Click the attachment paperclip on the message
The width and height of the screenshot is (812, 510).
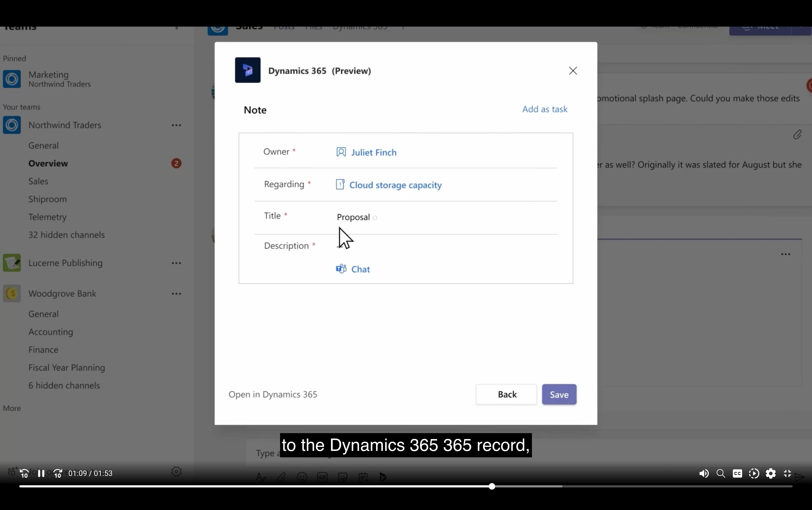tap(797, 135)
